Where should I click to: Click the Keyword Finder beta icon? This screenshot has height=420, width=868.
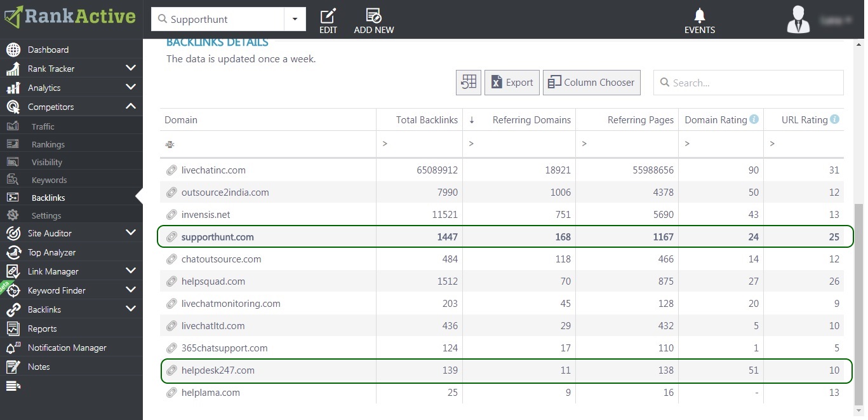13,290
